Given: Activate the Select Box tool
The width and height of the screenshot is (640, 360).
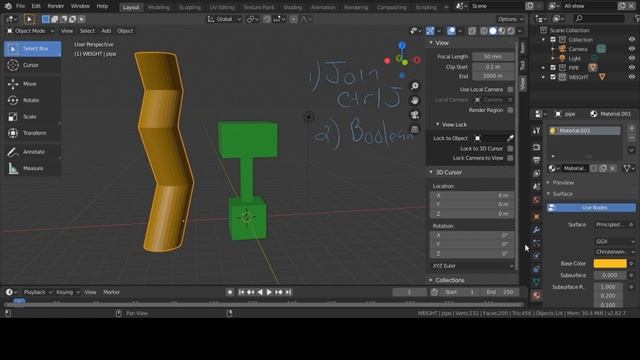Looking at the screenshot, I should pyautogui.click(x=33, y=49).
